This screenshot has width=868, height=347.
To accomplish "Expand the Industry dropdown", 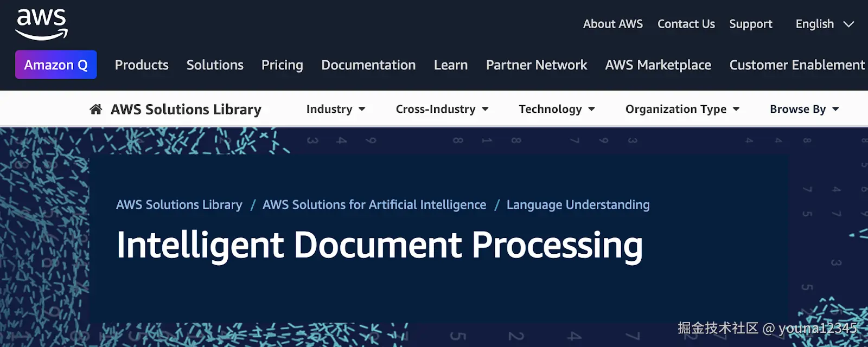I will click(336, 109).
